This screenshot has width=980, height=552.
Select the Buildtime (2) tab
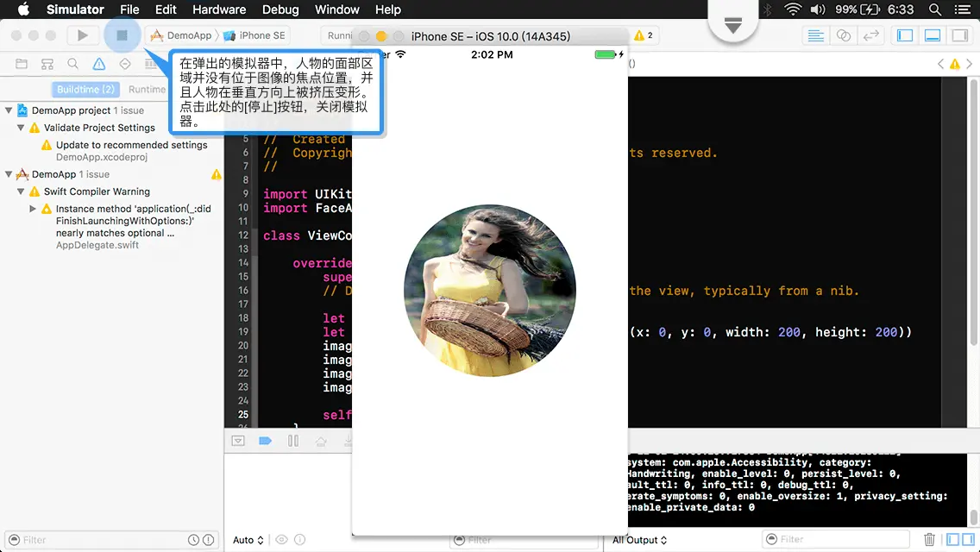(x=85, y=90)
